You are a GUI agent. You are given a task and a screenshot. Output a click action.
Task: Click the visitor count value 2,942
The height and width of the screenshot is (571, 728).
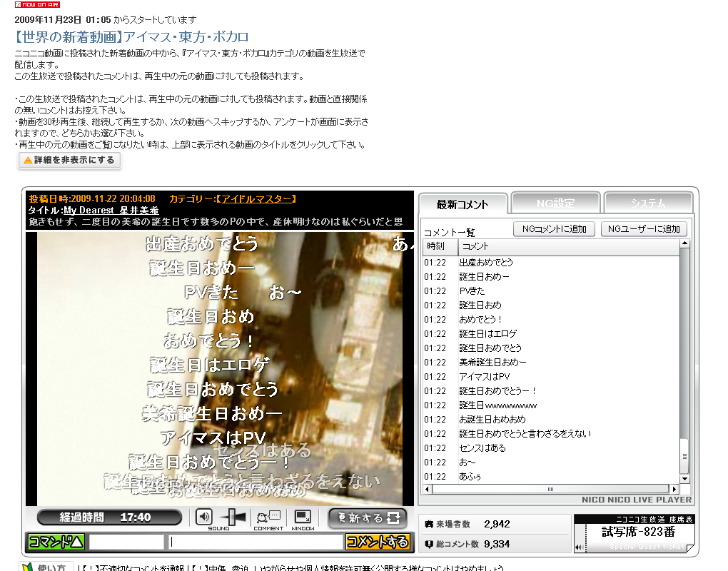coord(497,524)
